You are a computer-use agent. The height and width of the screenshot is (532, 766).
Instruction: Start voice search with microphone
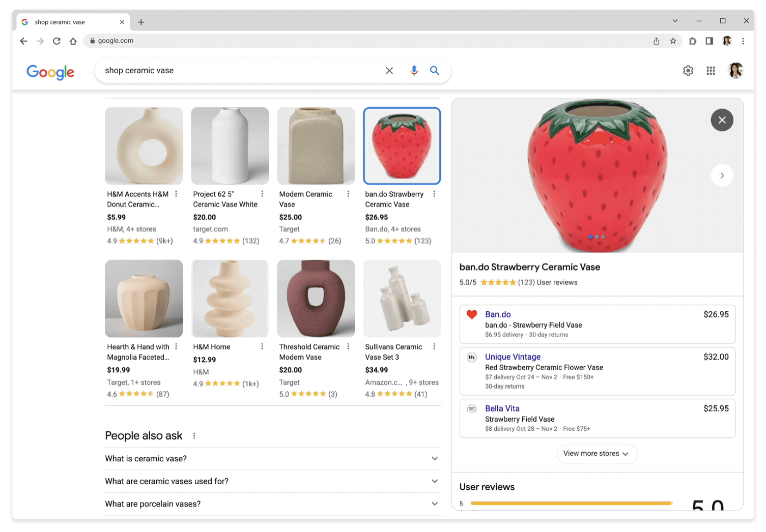click(x=414, y=71)
